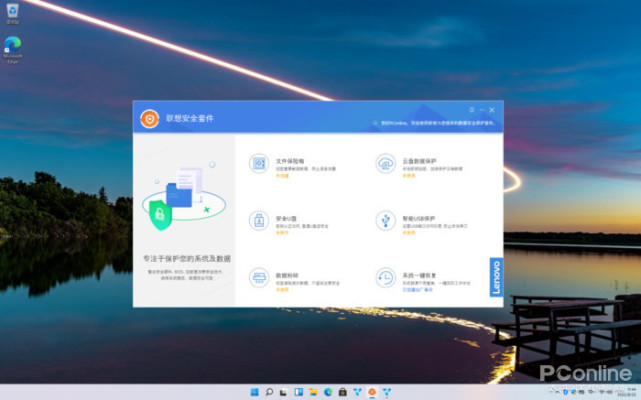
Task: Click the 数据粉碎 title text
Action: 287,275
